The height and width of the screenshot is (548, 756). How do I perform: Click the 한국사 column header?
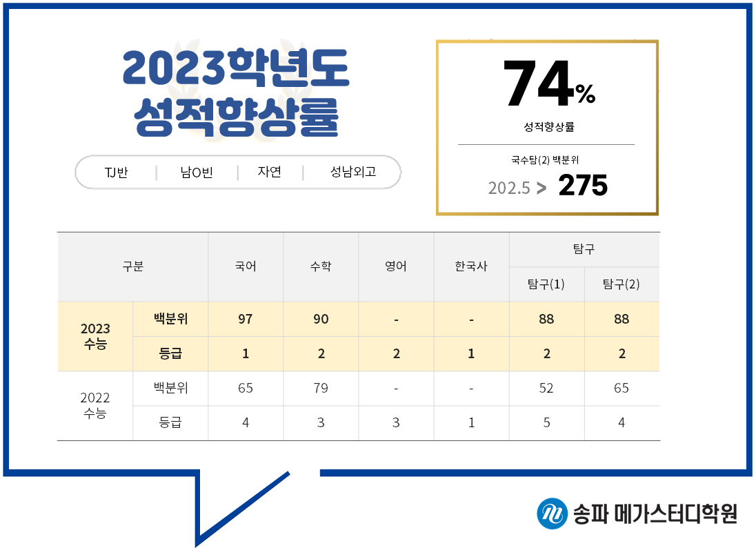(x=471, y=266)
